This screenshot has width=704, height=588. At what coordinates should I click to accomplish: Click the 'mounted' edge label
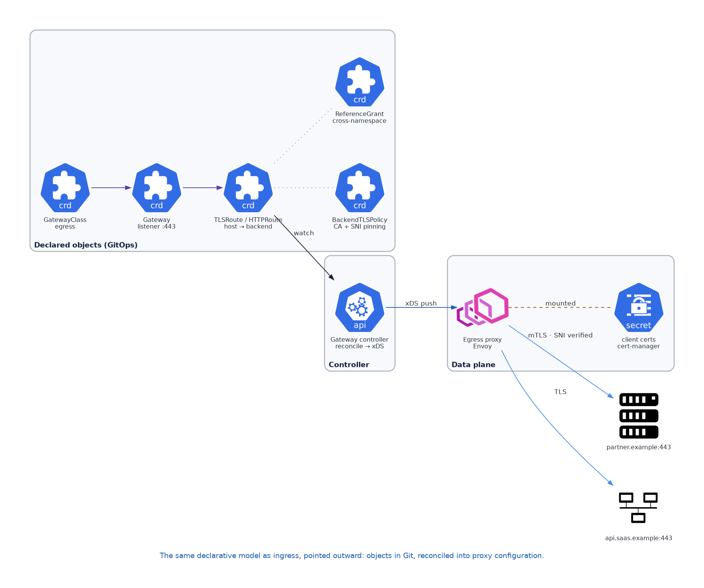point(561,303)
